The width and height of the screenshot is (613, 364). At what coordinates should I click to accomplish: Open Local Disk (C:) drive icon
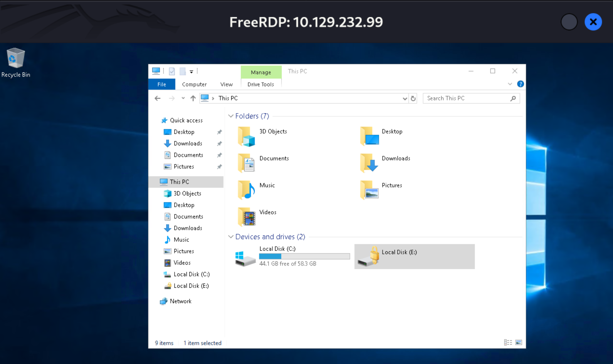(245, 257)
